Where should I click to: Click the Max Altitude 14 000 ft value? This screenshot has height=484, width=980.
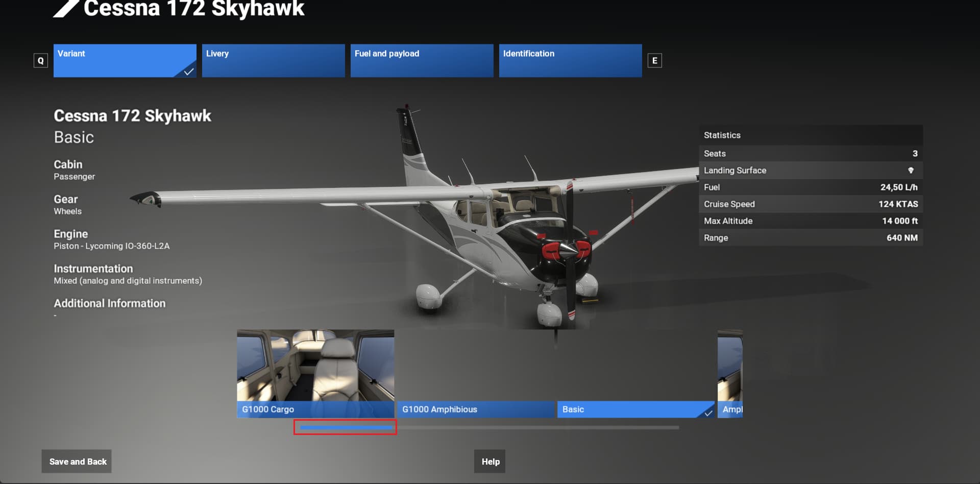click(900, 221)
